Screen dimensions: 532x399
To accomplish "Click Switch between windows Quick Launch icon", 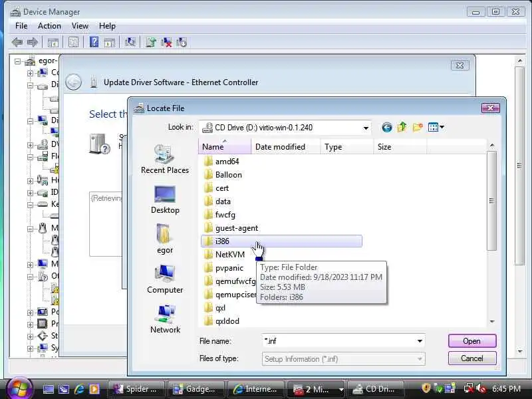I will point(63,389).
